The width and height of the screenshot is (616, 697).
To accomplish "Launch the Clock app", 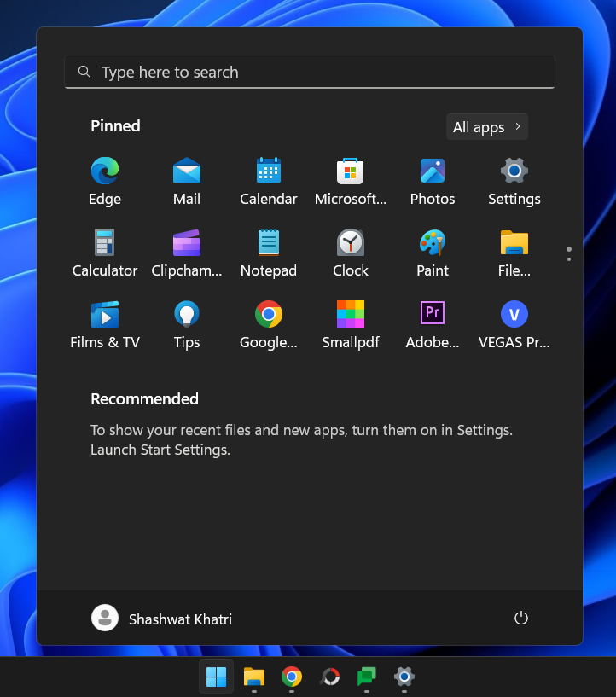I will pyautogui.click(x=350, y=253).
